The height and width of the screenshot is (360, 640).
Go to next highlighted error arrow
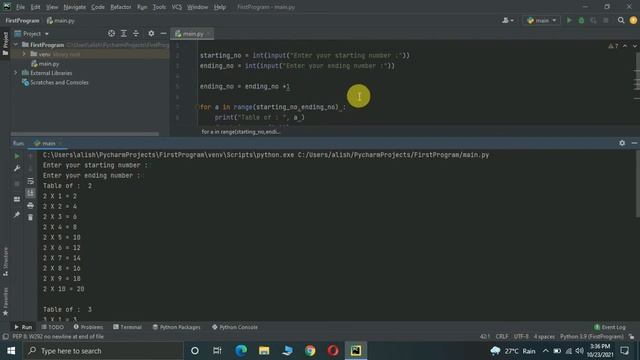pos(634,46)
